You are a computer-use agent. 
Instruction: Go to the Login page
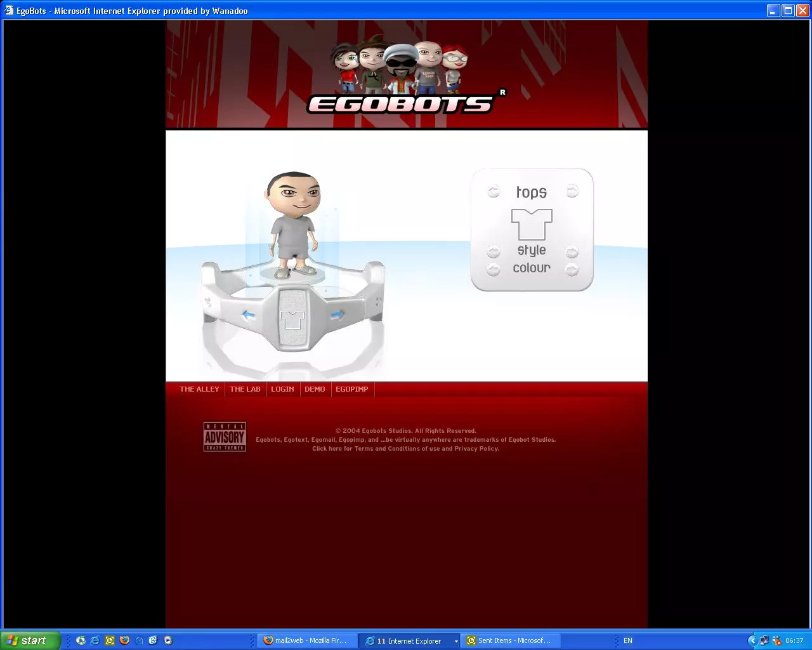[282, 389]
